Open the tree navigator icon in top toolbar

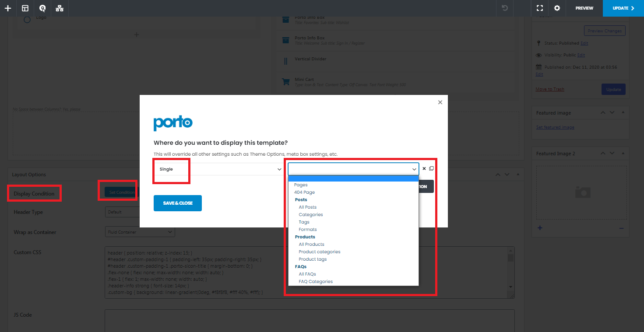[60, 8]
